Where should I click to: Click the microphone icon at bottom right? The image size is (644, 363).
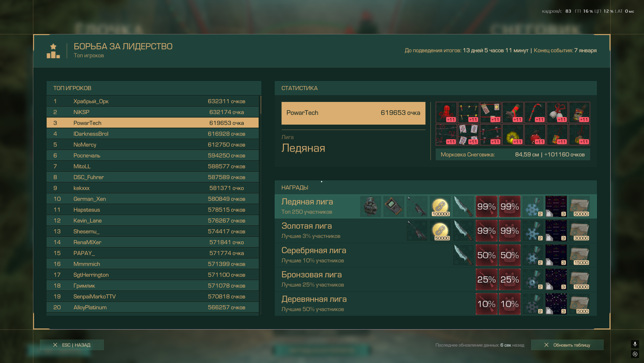pos(635,344)
